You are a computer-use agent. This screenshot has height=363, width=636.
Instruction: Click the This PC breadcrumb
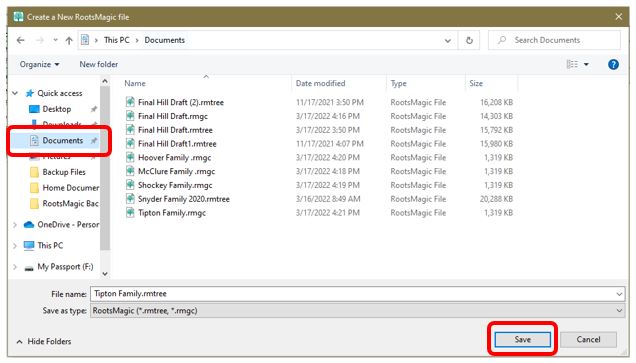tap(116, 40)
